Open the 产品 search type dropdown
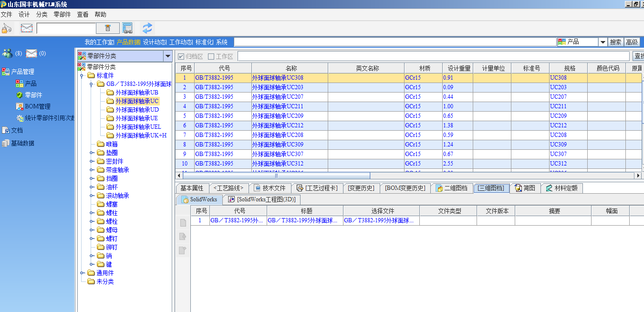The width and height of the screenshot is (644, 312). tap(602, 42)
